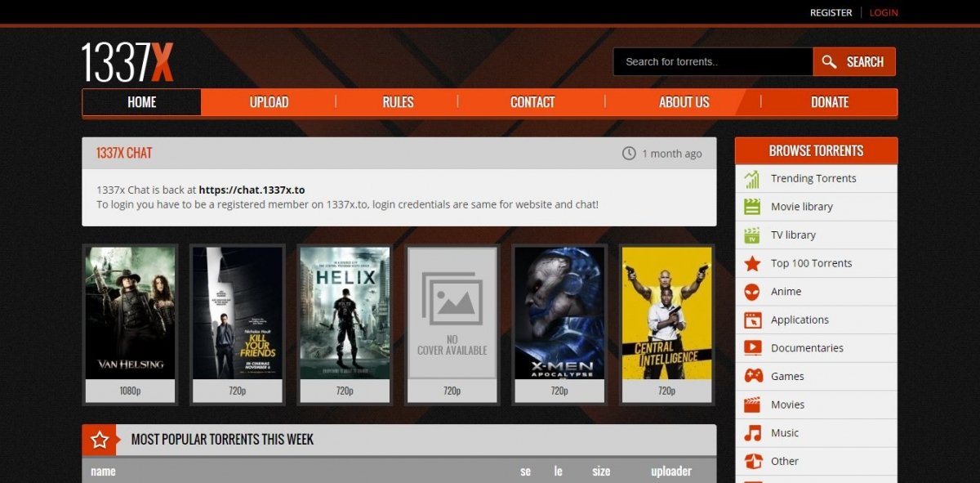Click the 'se' seeders column header

(x=526, y=472)
